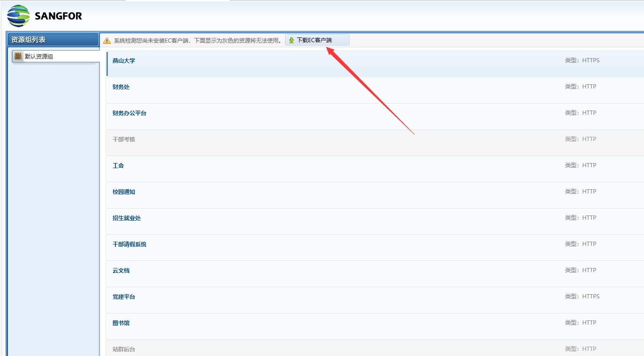Click the red 默认资源组 group icon
Viewport: 644px width, 356px height.
(x=18, y=56)
